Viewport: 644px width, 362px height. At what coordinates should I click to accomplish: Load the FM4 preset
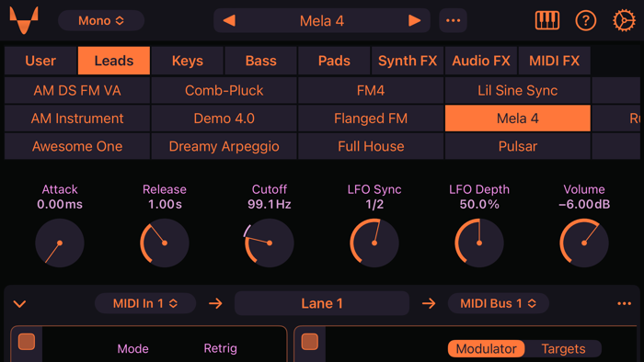tap(371, 90)
